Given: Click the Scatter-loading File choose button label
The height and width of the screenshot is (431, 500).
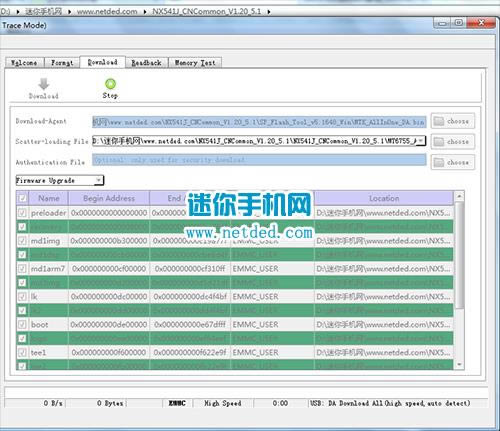Looking at the screenshot, I should (458, 142).
